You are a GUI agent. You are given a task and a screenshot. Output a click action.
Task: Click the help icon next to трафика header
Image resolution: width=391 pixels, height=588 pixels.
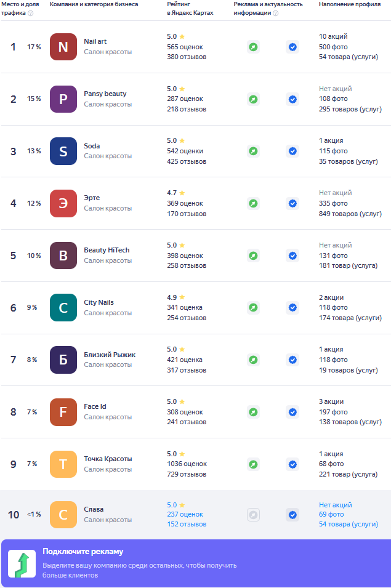(31, 13)
